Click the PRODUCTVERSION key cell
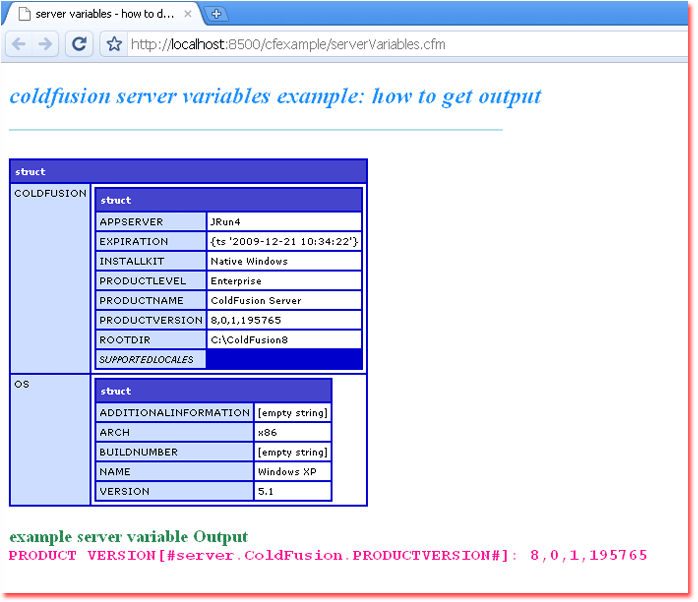This screenshot has width=698, height=602. point(151,320)
